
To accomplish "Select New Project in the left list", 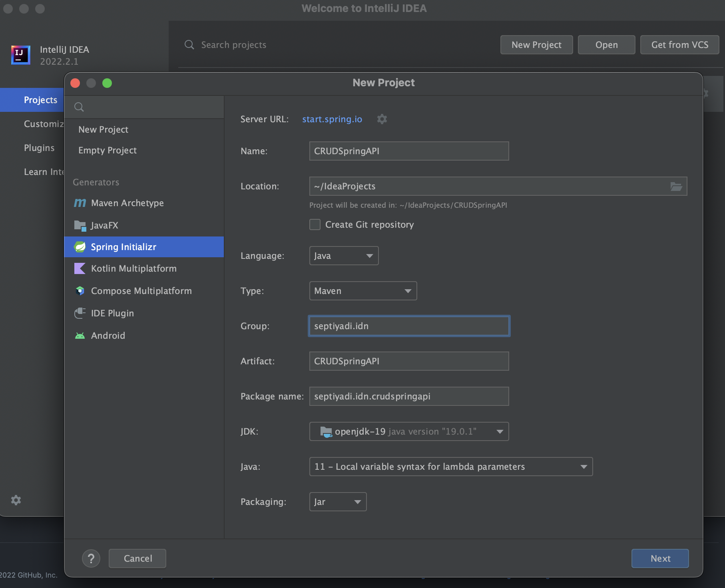I will click(x=144, y=129).
